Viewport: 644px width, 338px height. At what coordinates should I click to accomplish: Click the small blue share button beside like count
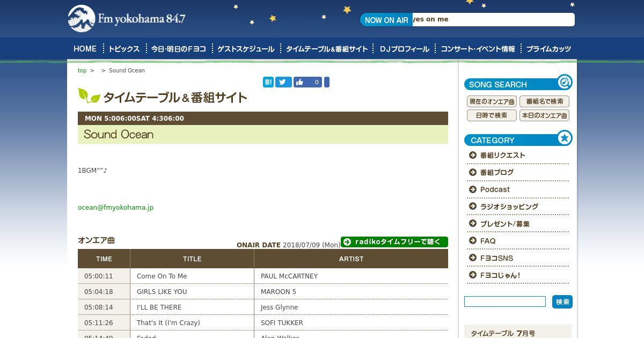(327, 82)
